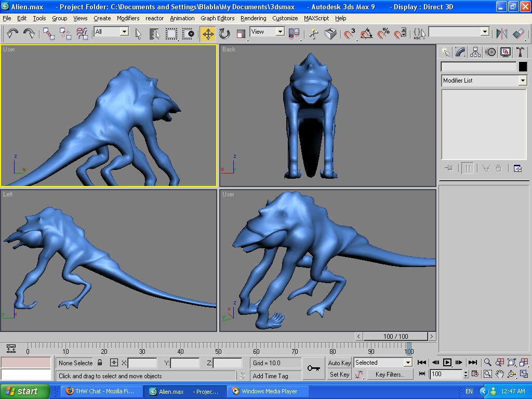
Task: Open the All selection filter dropdown
Action: [111, 32]
